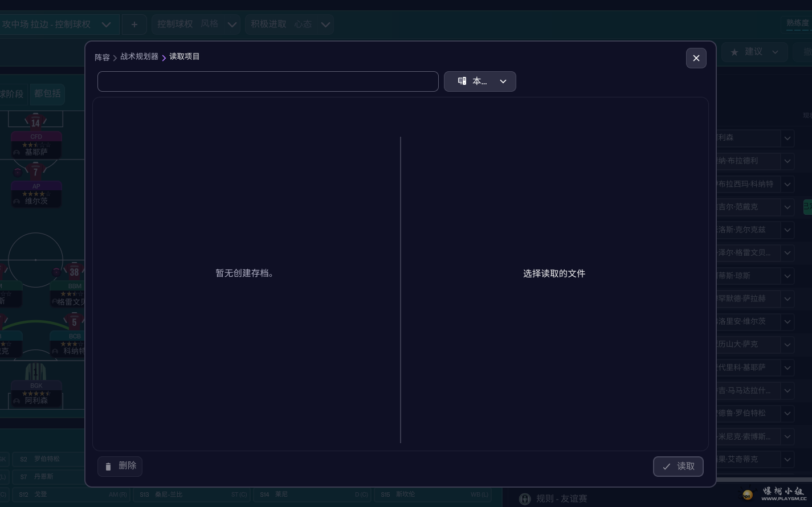Close the 读取项目 dialog with X
The image size is (812, 507).
coord(696,58)
